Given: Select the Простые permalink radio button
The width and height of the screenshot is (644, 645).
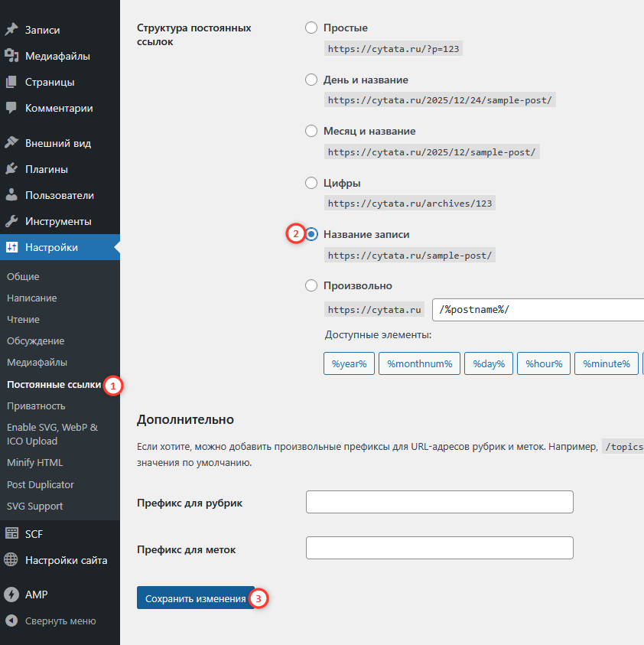Looking at the screenshot, I should coord(311,28).
